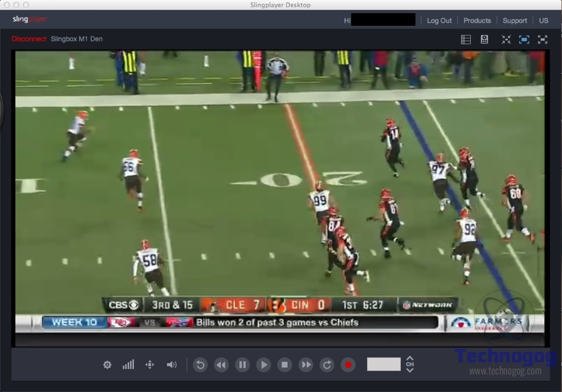Go up one channel with CH arrow

(410, 358)
